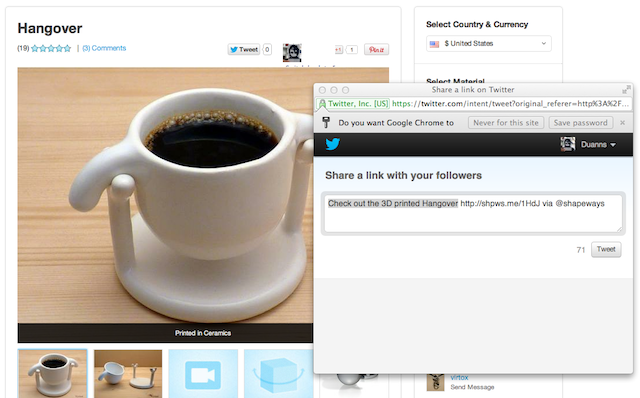The width and height of the screenshot is (640, 398).
Task: Open the United States country currency dropdown
Action: click(489, 44)
